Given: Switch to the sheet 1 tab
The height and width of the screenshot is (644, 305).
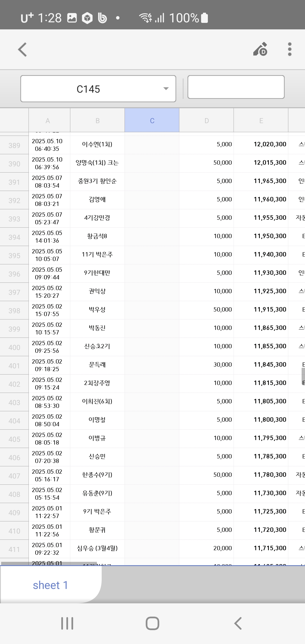Looking at the screenshot, I should point(50,585).
